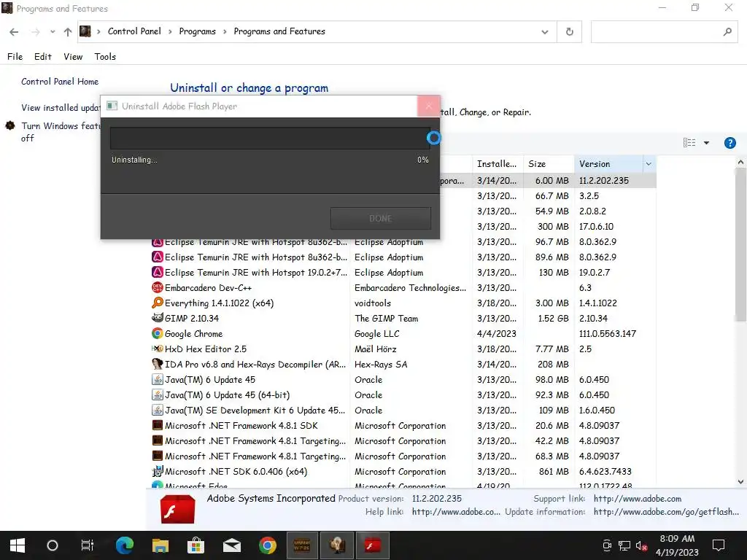
Task: Select Microsoft .NET SDK 6.0.406 icon
Action: click(158, 471)
